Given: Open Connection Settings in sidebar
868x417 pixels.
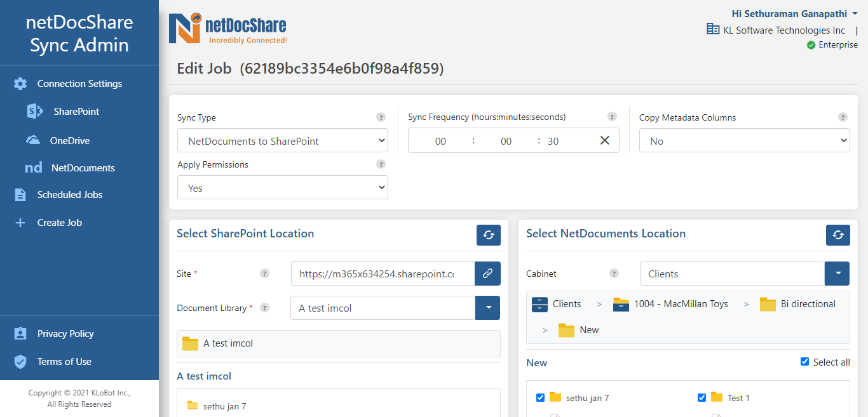Looking at the screenshot, I should [79, 84].
